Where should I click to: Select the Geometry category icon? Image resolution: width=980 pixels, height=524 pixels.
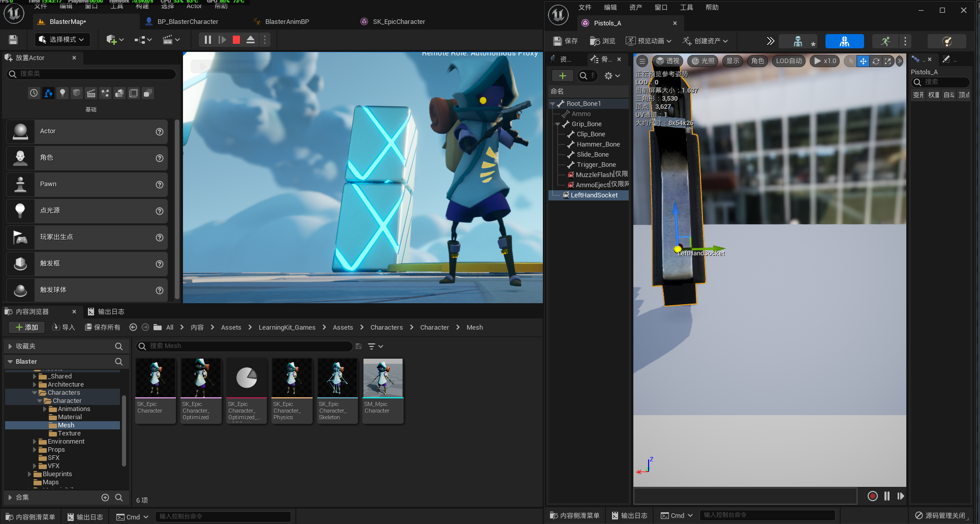coord(119,93)
